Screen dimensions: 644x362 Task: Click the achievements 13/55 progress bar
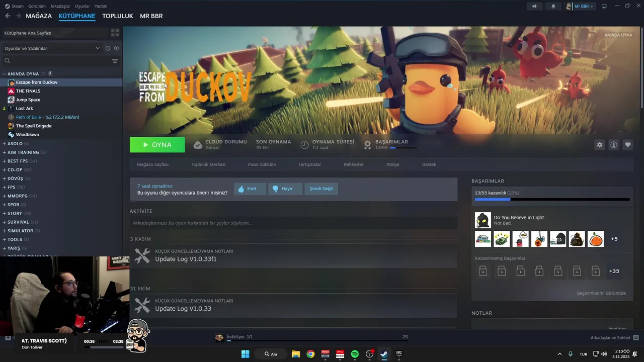[552, 200]
